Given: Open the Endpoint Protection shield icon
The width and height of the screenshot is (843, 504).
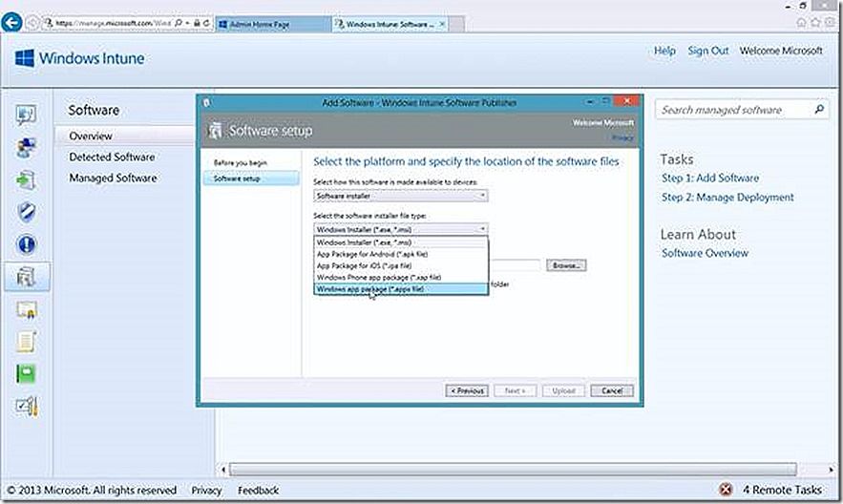Looking at the screenshot, I should coord(27,212).
